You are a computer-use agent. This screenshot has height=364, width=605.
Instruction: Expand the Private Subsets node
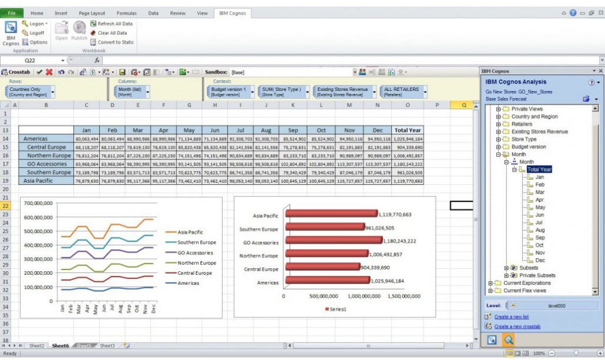click(506, 275)
